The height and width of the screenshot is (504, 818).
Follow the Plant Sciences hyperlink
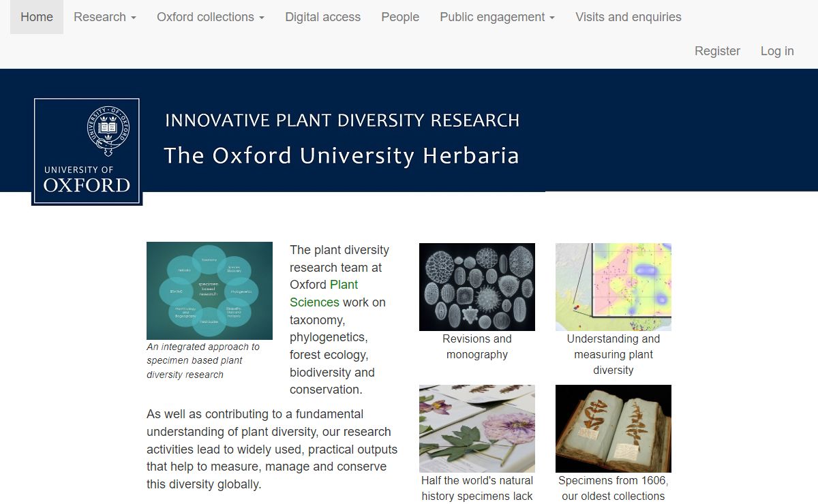[324, 294]
